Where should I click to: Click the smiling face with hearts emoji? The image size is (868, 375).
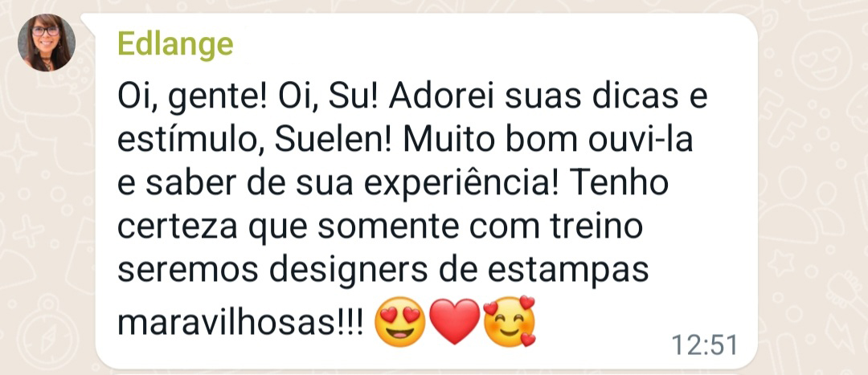click(510, 322)
